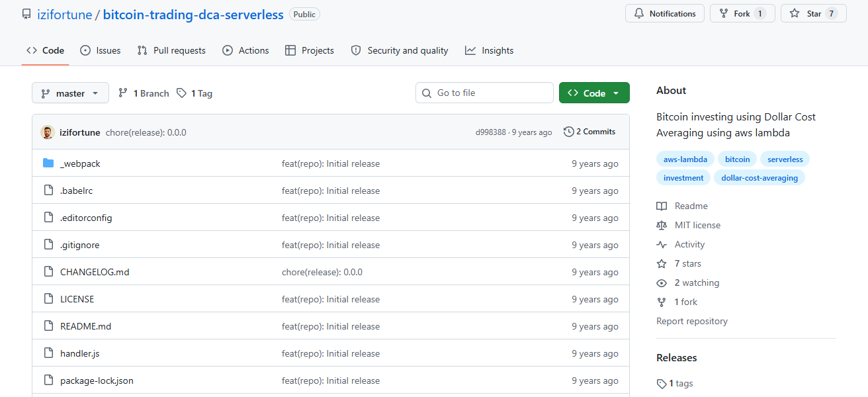Open the Issues tab
868x397 pixels.
click(101, 50)
